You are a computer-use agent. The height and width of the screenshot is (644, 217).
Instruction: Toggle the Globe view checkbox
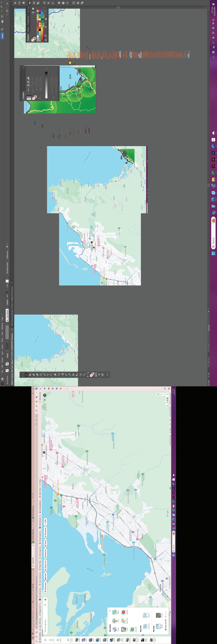[x=166, y=630]
